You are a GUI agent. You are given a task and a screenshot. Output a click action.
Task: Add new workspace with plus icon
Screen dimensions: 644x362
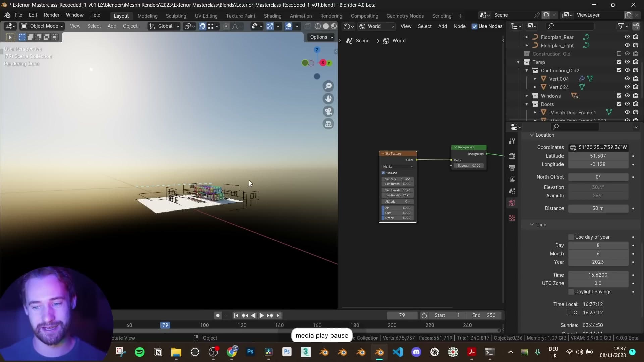[461, 16]
